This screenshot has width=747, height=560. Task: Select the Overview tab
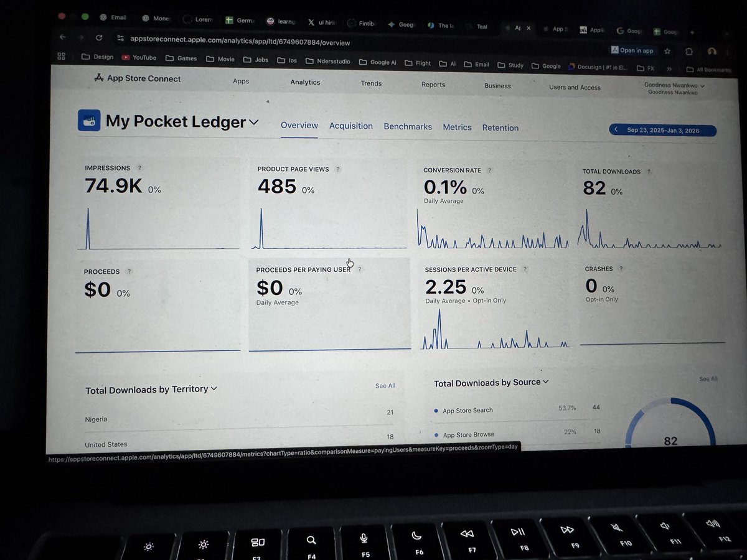click(x=299, y=125)
